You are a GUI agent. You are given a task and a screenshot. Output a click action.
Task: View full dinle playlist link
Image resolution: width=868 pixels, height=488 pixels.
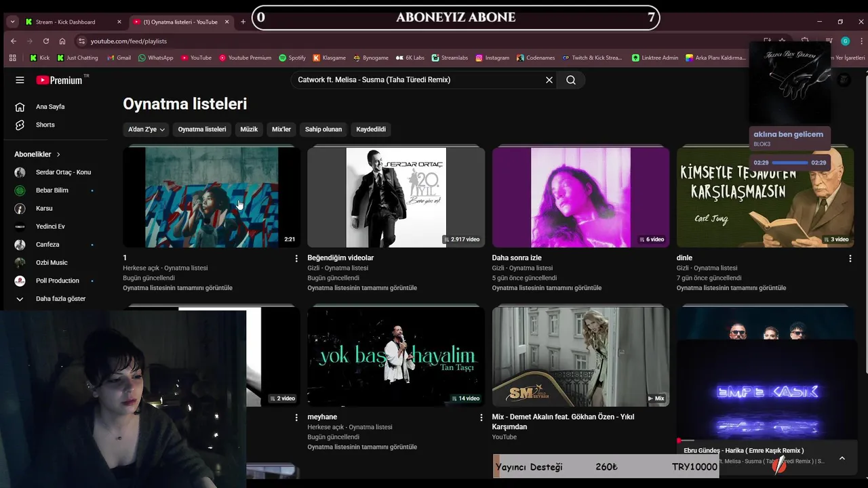(x=731, y=288)
